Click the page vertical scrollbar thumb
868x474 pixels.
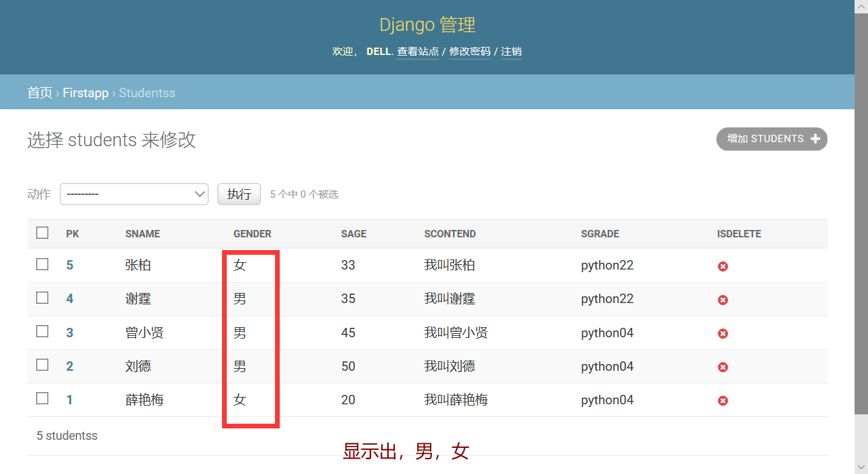click(861, 213)
